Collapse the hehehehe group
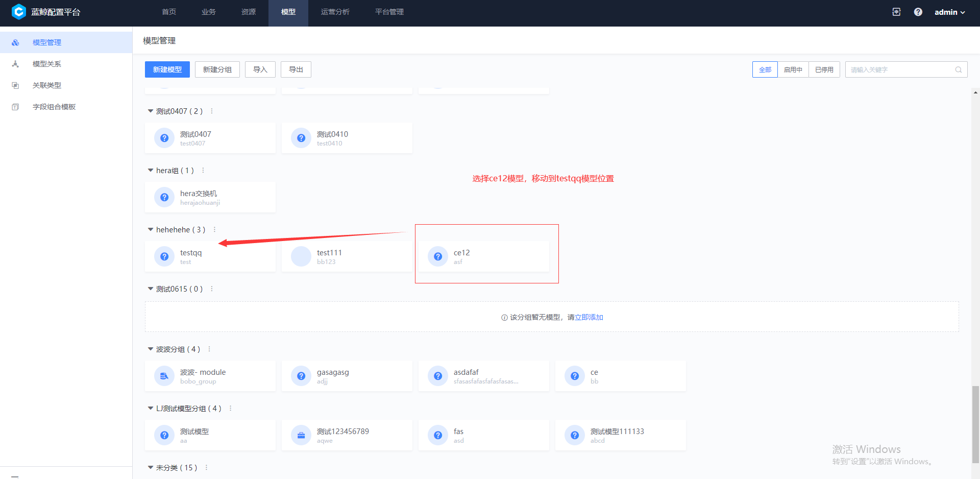This screenshot has width=980, height=479. click(x=150, y=229)
